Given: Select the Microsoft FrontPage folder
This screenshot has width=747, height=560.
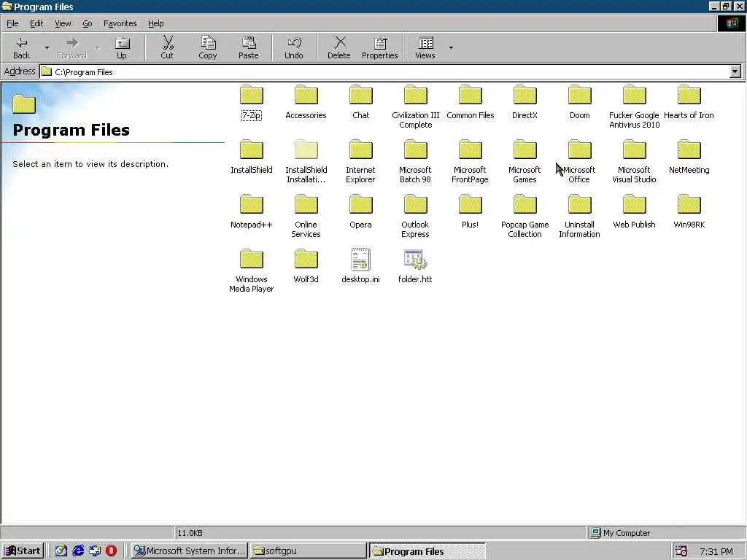Looking at the screenshot, I should click(471, 162).
